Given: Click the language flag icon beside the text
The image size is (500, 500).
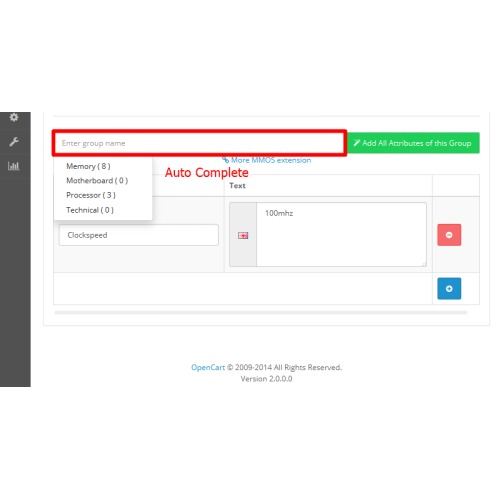Looking at the screenshot, I should point(243,236).
